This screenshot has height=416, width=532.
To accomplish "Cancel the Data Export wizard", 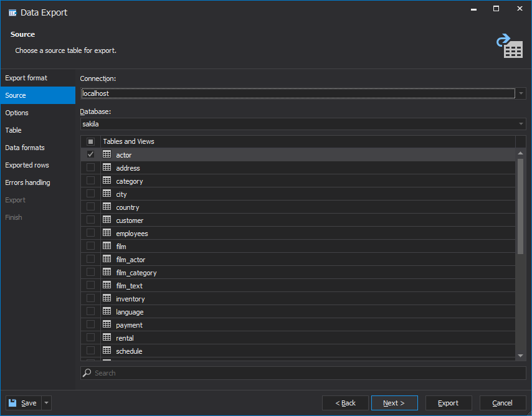I will coord(503,403).
